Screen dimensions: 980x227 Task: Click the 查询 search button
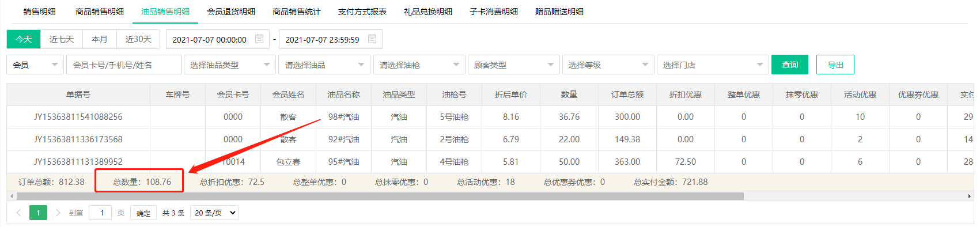click(790, 65)
